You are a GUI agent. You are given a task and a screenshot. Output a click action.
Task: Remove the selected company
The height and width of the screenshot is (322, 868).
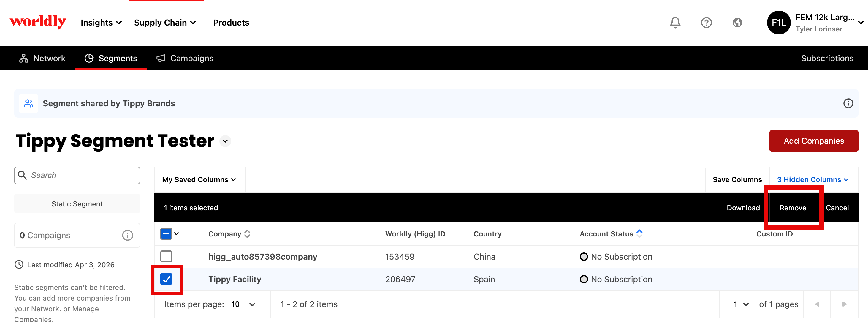click(793, 208)
